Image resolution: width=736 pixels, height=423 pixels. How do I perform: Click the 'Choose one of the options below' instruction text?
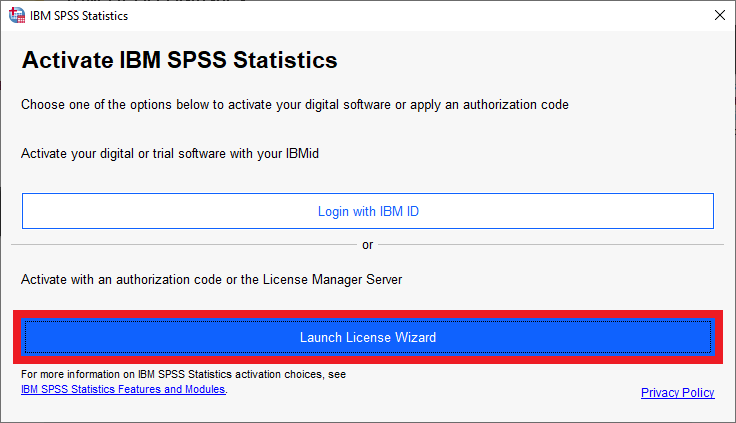[x=295, y=104]
